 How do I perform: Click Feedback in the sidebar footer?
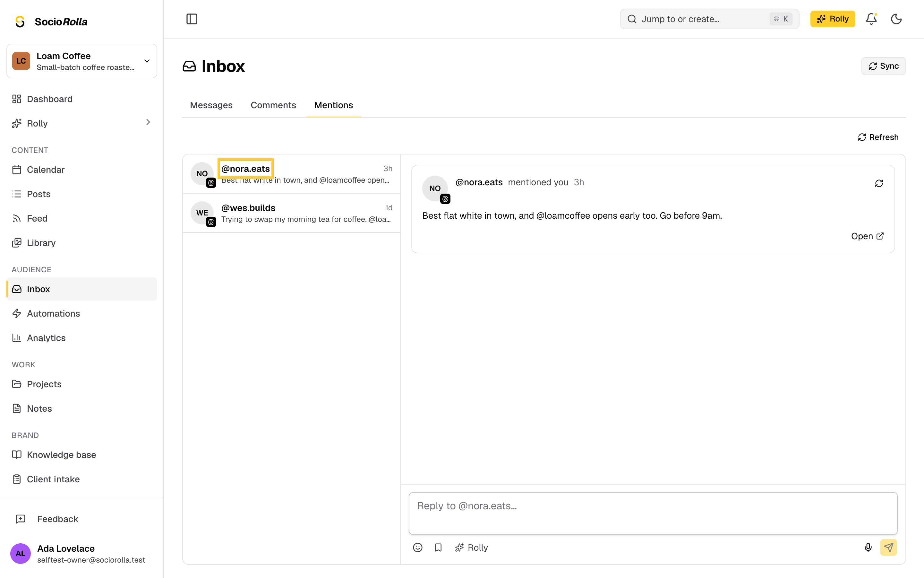pos(82,519)
